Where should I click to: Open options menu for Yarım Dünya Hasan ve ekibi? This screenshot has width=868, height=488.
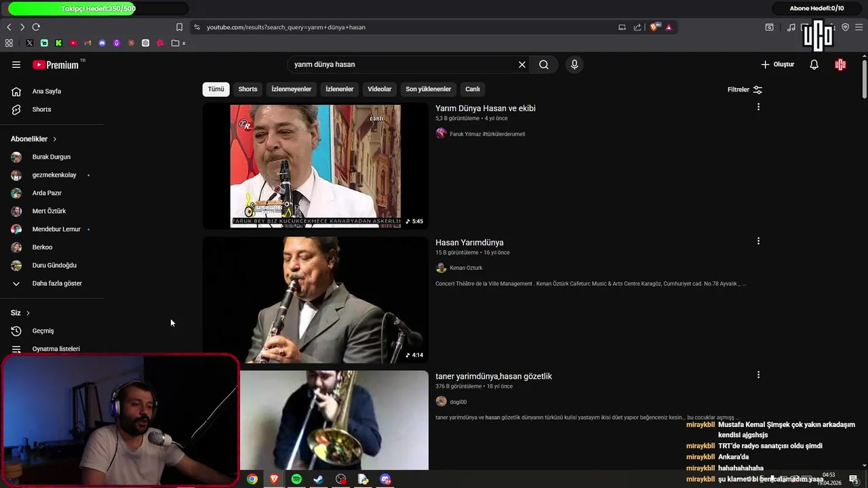click(758, 107)
